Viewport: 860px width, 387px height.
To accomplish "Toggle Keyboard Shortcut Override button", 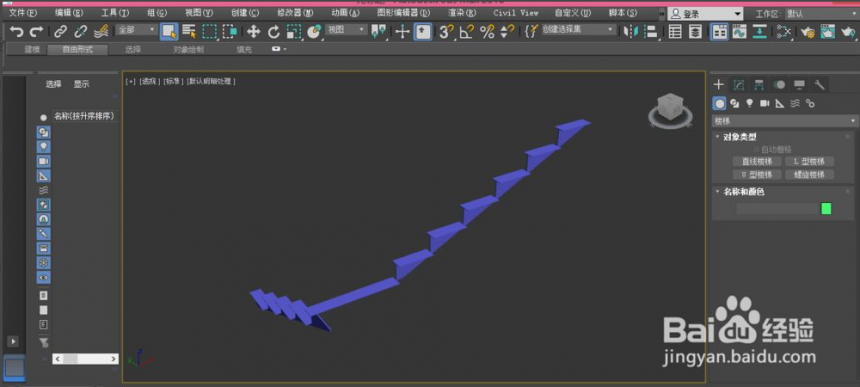I will (422, 32).
